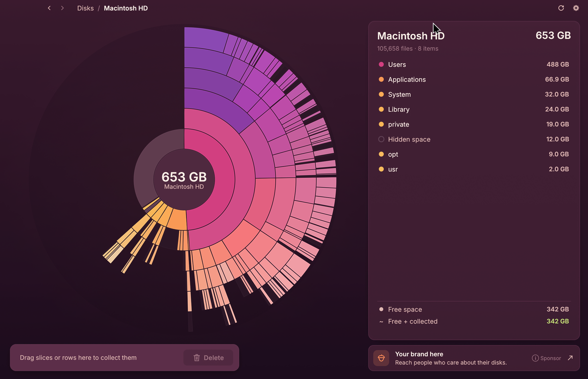
Task: Click the 24.0 GB Library size
Action: click(x=557, y=110)
